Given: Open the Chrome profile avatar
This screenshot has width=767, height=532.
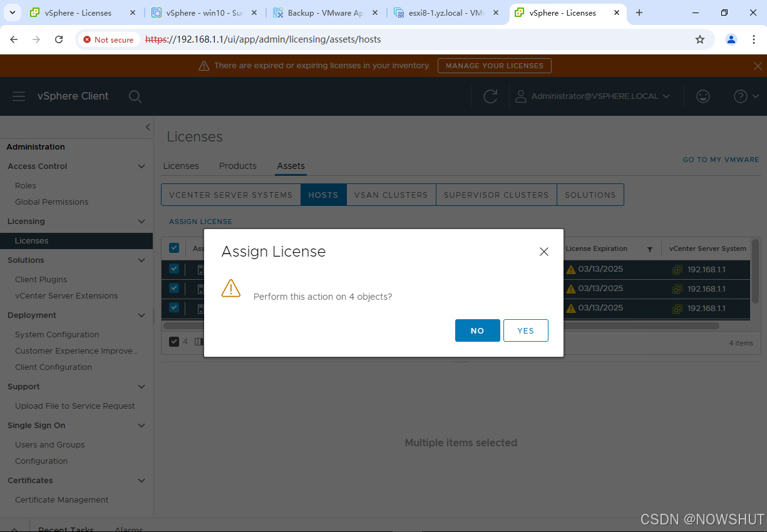Looking at the screenshot, I should pyautogui.click(x=731, y=39).
